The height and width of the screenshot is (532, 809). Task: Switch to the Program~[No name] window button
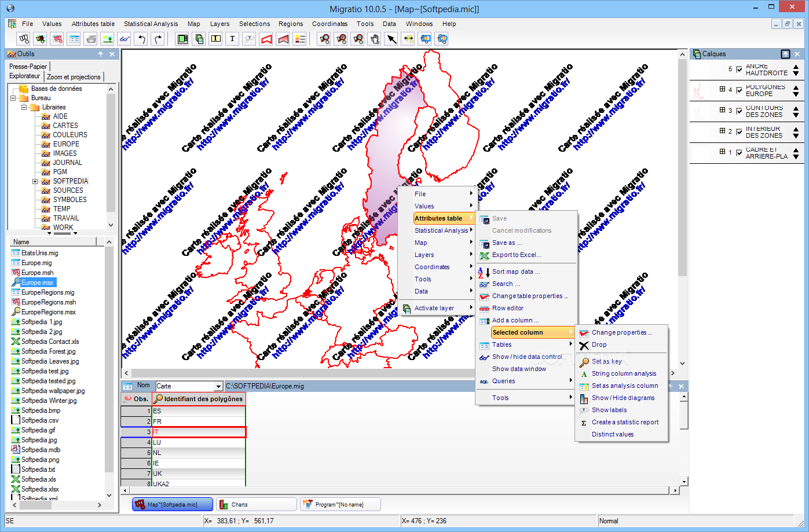(340, 505)
